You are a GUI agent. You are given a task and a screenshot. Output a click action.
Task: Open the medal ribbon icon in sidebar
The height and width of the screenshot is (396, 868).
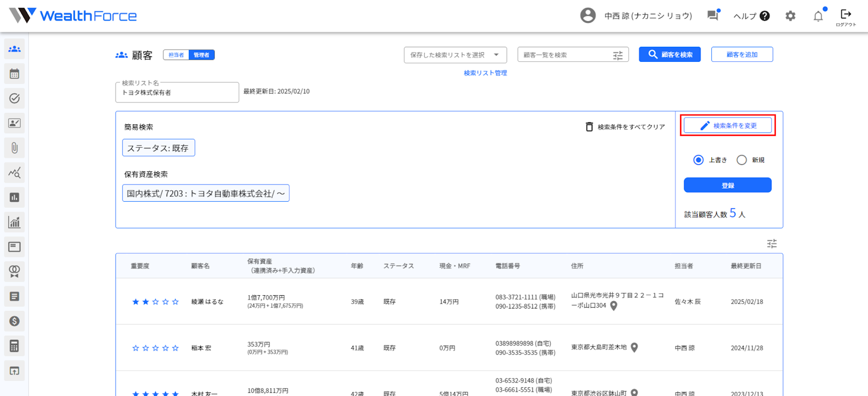click(x=15, y=271)
